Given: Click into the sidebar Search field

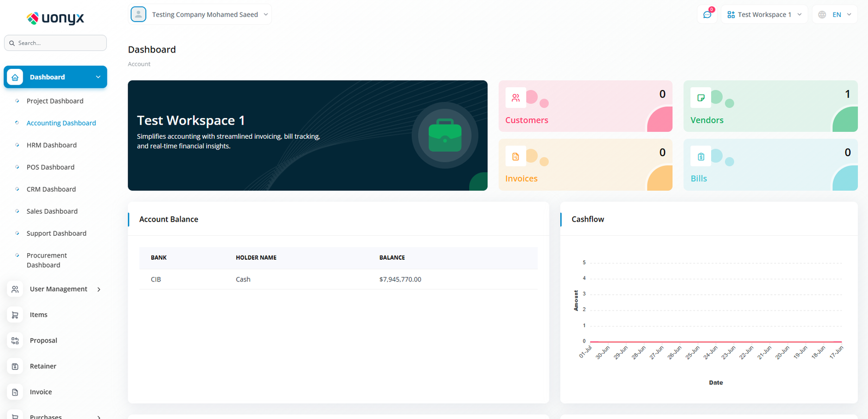Looking at the screenshot, I should 60,43.
